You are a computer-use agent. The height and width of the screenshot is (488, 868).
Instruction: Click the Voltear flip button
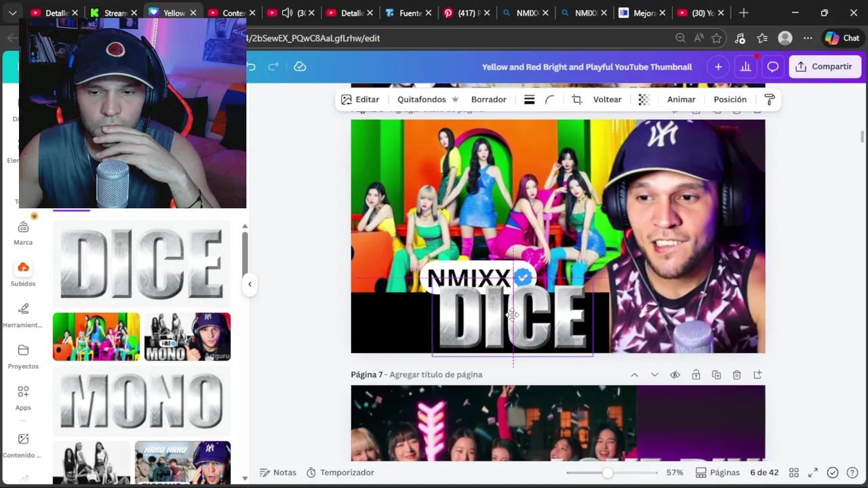pos(608,100)
